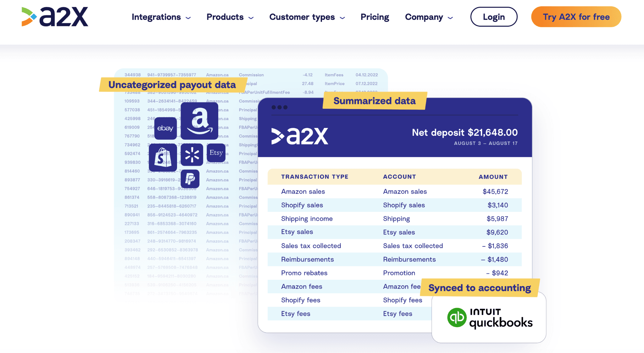Click the Summarized data yellow label
This screenshot has height=353, width=644.
[375, 101]
